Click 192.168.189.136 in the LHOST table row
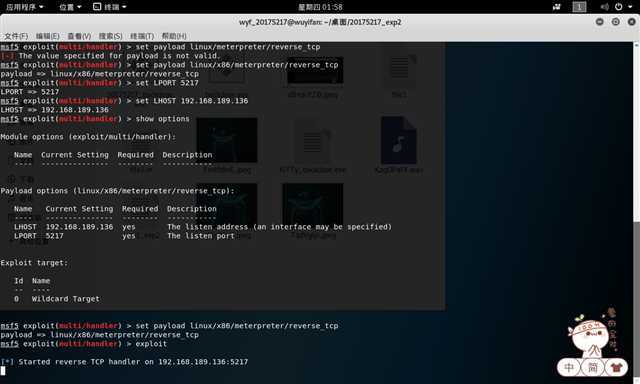This screenshot has height=384, width=640. (x=79, y=226)
